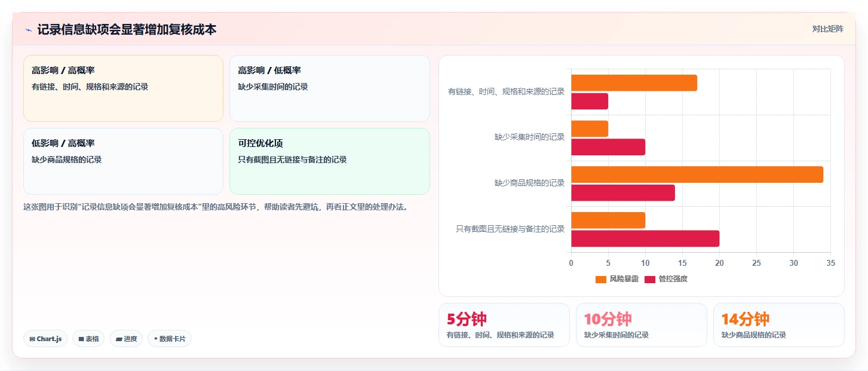Select the 低影响 / 高概率 matrix card
Viewport: 868px width, 371px height.
tap(123, 161)
